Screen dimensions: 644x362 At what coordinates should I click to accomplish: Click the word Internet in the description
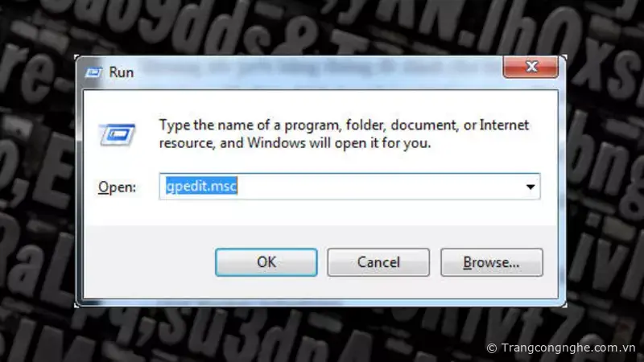(x=504, y=125)
